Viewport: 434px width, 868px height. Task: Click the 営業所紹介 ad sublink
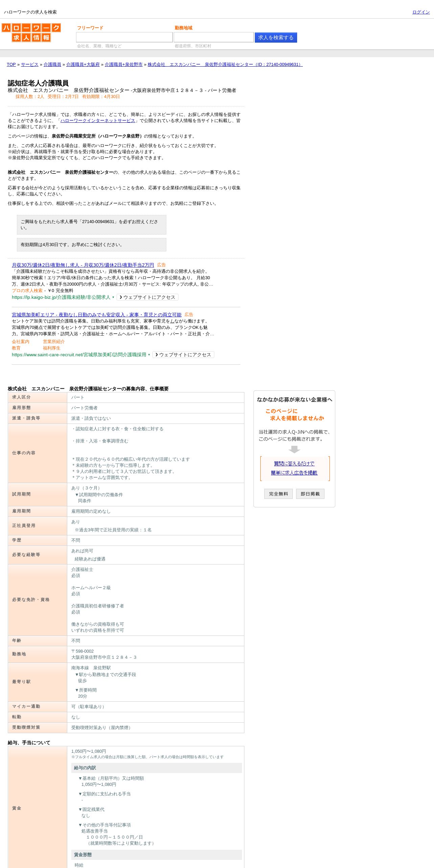(54, 342)
